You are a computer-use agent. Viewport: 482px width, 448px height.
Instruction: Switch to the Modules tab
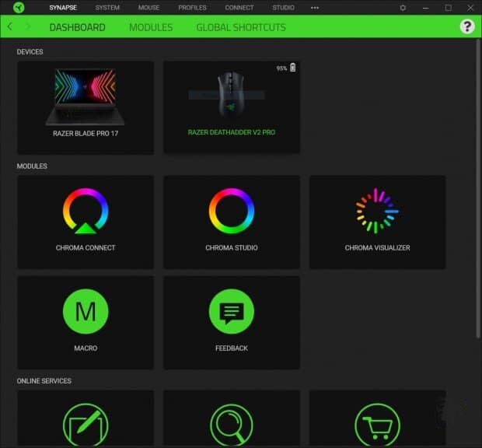point(151,27)
